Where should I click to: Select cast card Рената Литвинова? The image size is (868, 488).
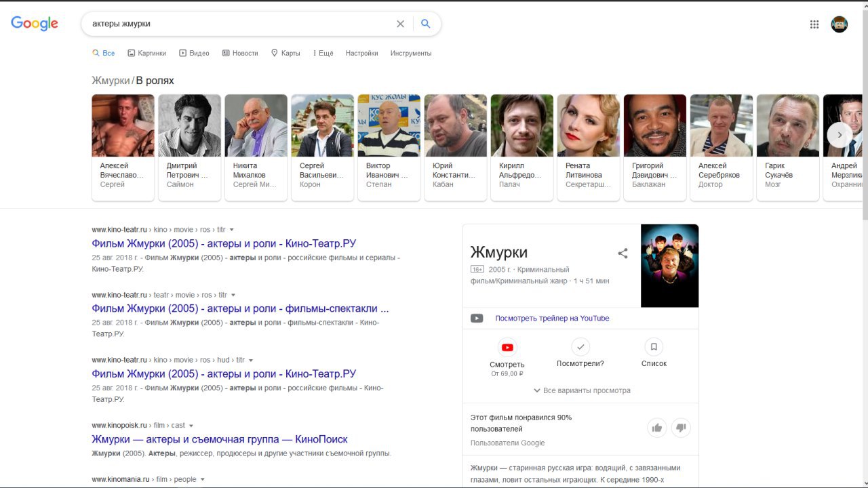click(x=588, y=148)
